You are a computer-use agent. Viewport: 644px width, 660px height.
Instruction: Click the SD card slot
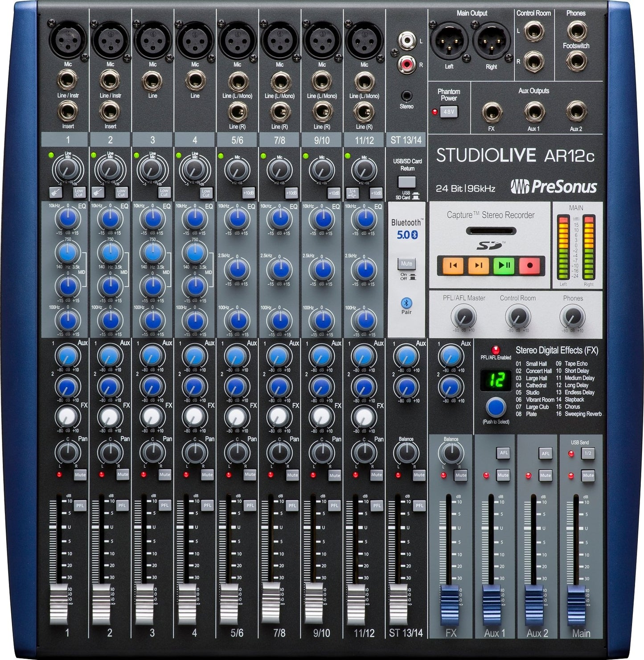pos(491,231)
